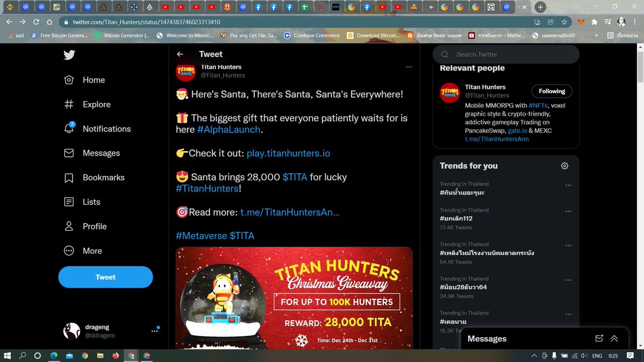The width and height of the screenshot is (644, 362).
Task: Open the Windows Start menu
Action: point(8,355)
